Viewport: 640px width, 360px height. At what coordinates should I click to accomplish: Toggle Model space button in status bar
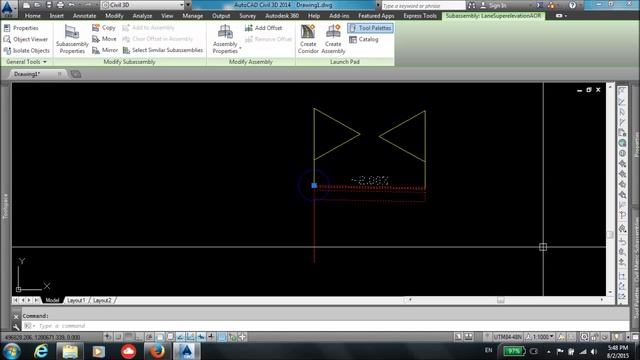click(458, 337)
